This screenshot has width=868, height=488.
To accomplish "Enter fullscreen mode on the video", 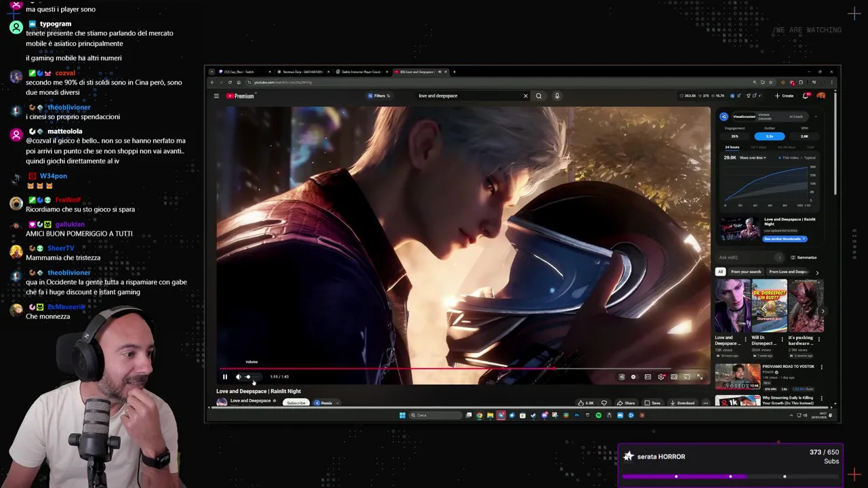I will point(700,377).
